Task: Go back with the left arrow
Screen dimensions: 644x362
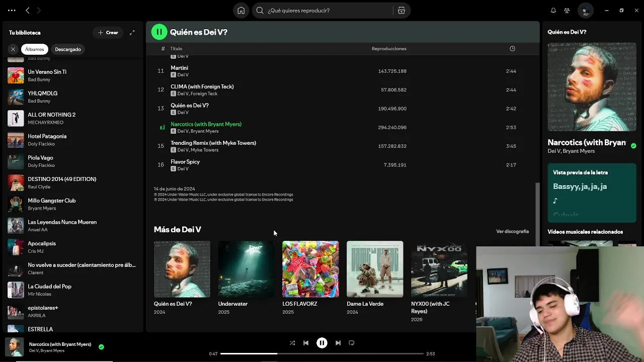Action: [x=28, y=10]
